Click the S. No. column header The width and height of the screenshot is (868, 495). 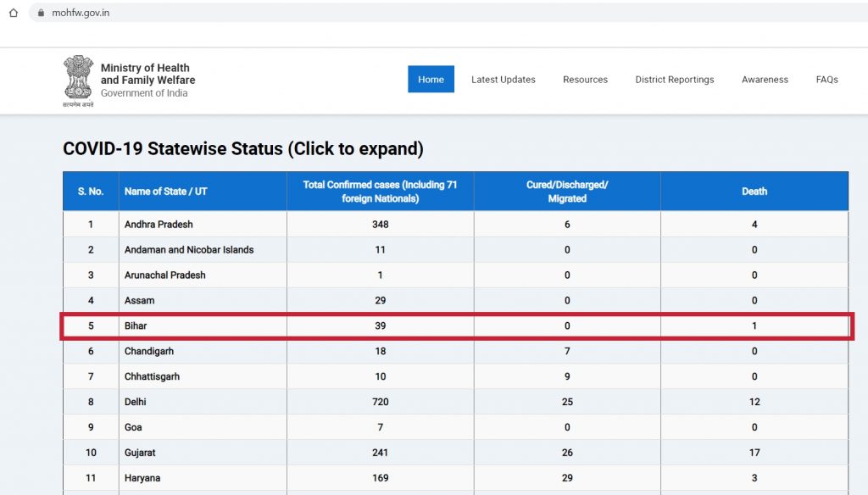click(91, 192)
